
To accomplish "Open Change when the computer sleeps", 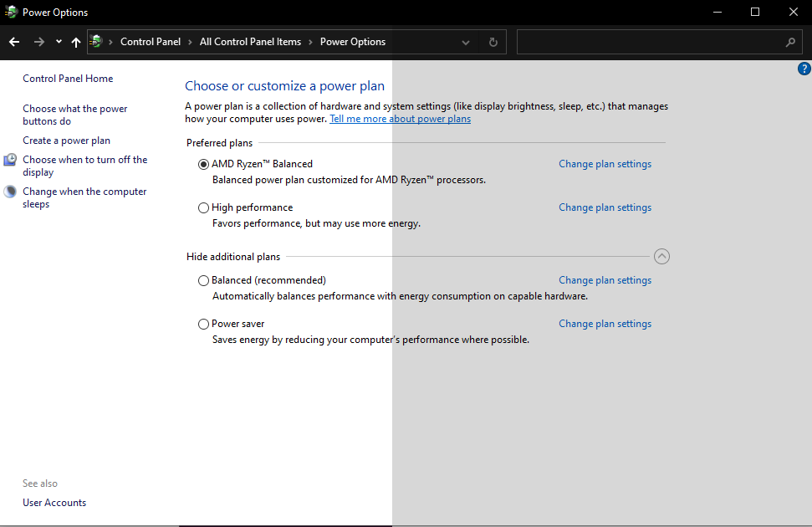I will 84,197.
